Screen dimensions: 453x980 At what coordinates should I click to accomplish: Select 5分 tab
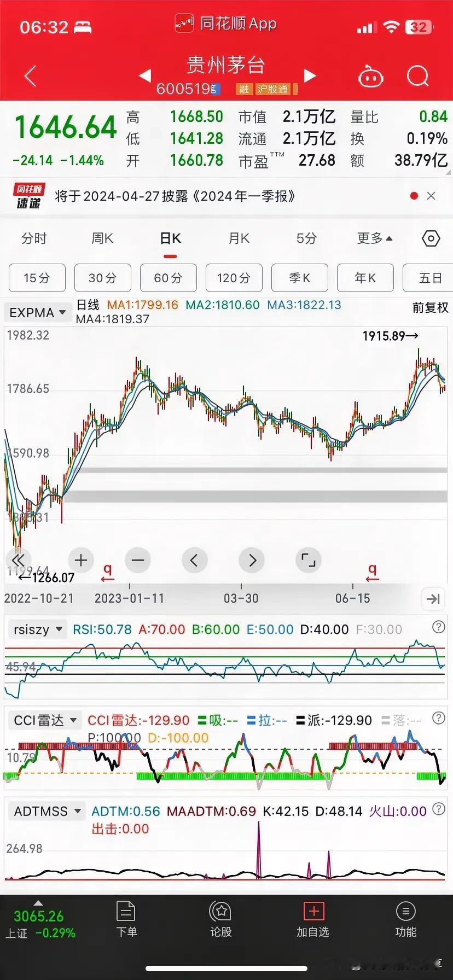point(306,238)
